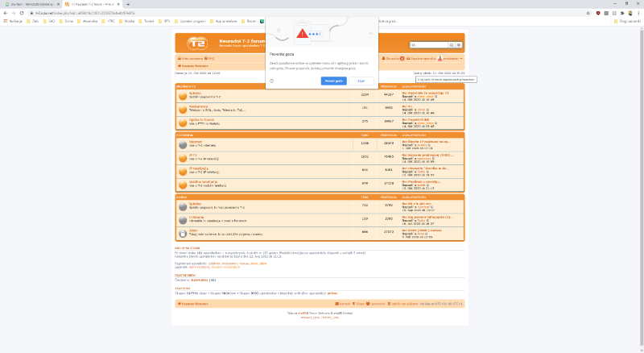Viewport: 644px width, 353px height.
Task: Click the 'Preveri gesla' button
Action: pos(333,81)
